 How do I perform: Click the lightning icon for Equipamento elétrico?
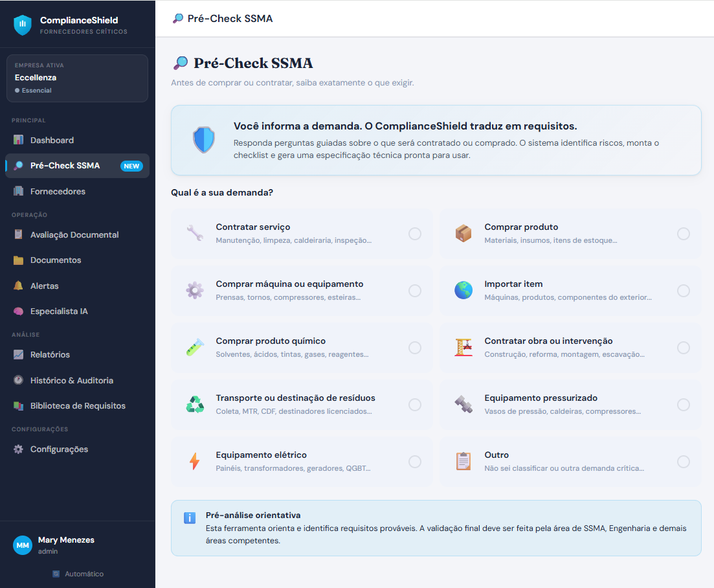[x=195, y=461]
